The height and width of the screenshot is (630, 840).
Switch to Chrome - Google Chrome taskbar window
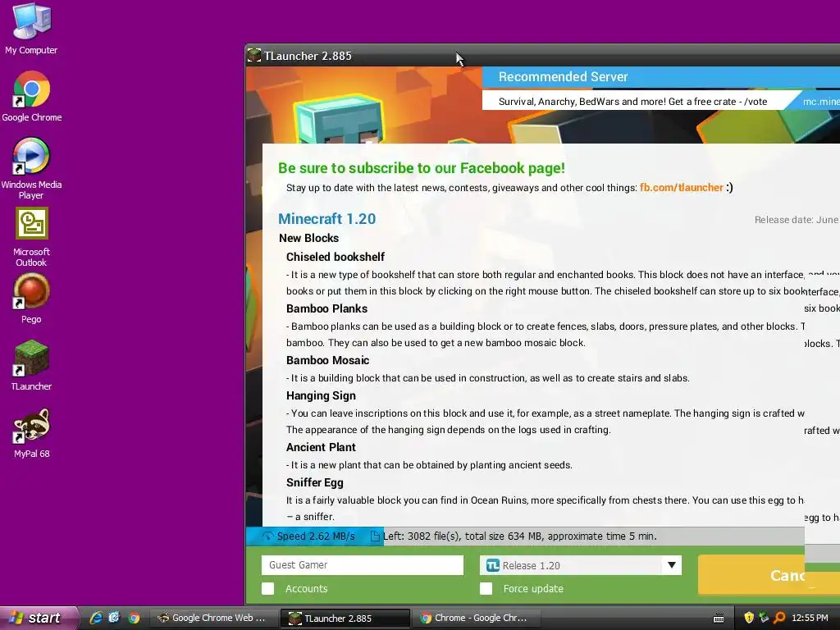coord(478,618)
